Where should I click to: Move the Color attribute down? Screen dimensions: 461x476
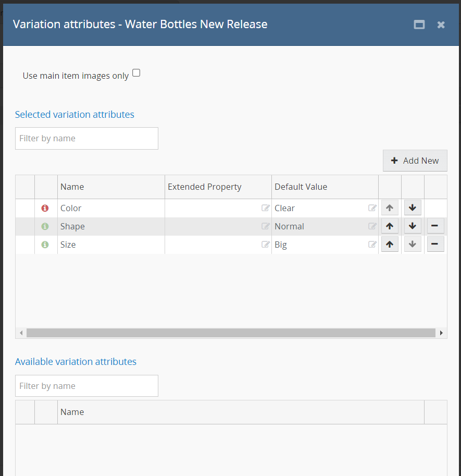(x=413, y=208)
